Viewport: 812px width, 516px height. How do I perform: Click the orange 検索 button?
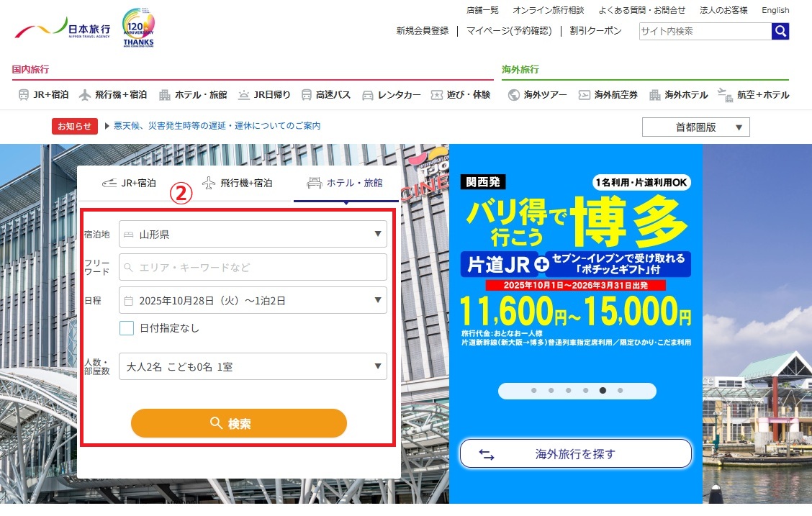point(239,423)
